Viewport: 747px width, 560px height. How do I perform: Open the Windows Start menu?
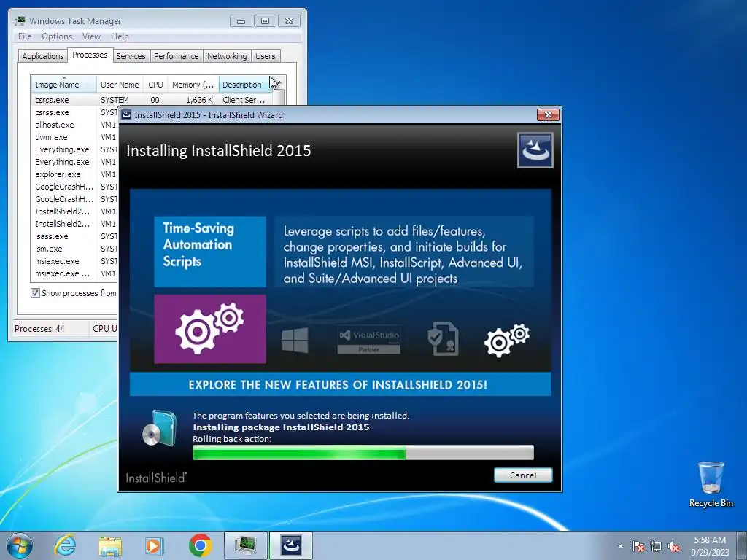pos(20,545)
